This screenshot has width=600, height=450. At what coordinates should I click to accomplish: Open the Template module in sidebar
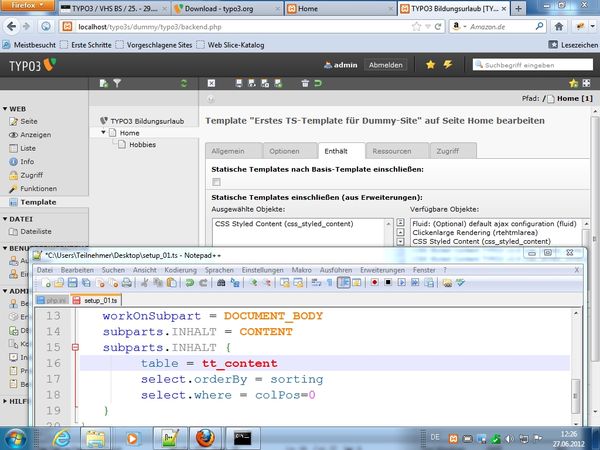38,201
